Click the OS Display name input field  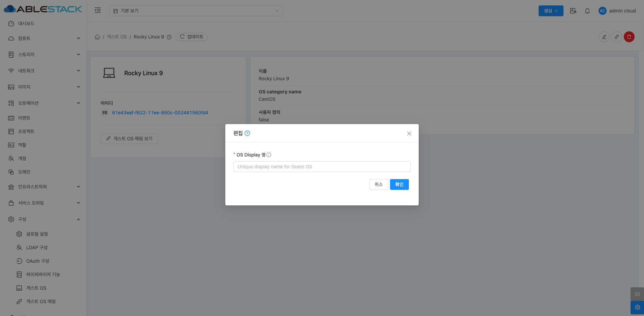[322, 167]
